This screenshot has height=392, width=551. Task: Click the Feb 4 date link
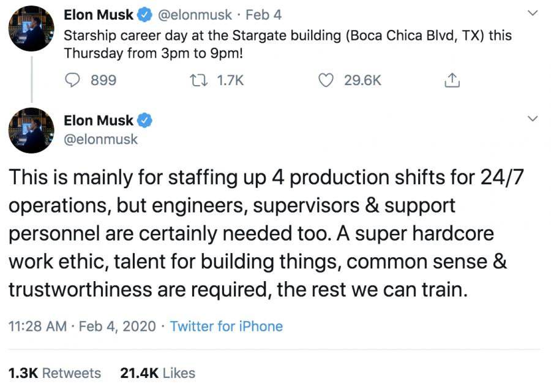point(263,15)
